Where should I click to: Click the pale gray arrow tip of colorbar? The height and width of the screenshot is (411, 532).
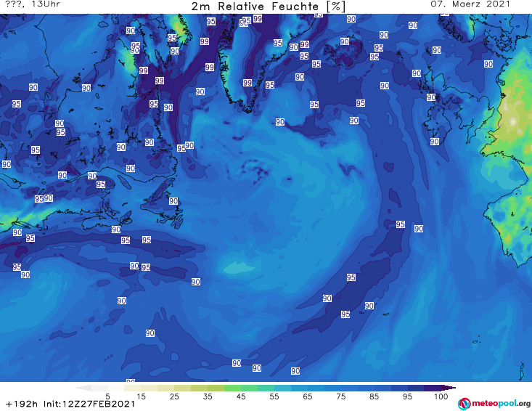[83, 388]
